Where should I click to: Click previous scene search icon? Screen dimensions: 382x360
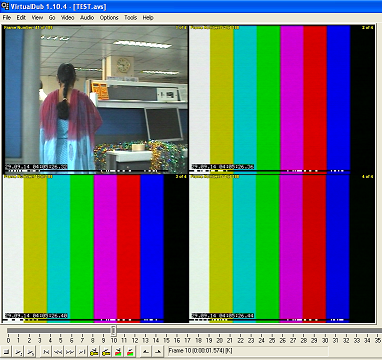tap(118, 351)
